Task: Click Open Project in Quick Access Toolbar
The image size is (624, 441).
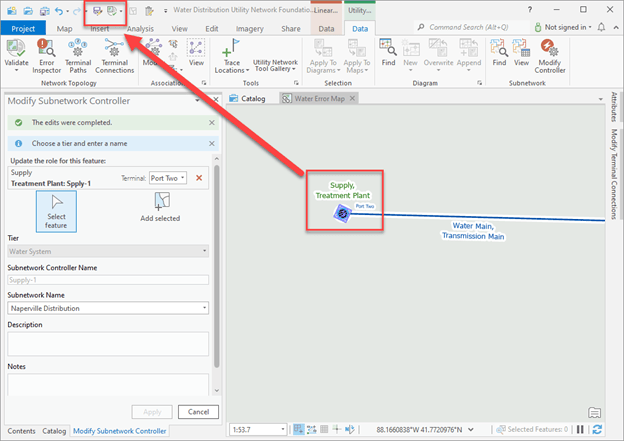Action: [x=28, y=11]
